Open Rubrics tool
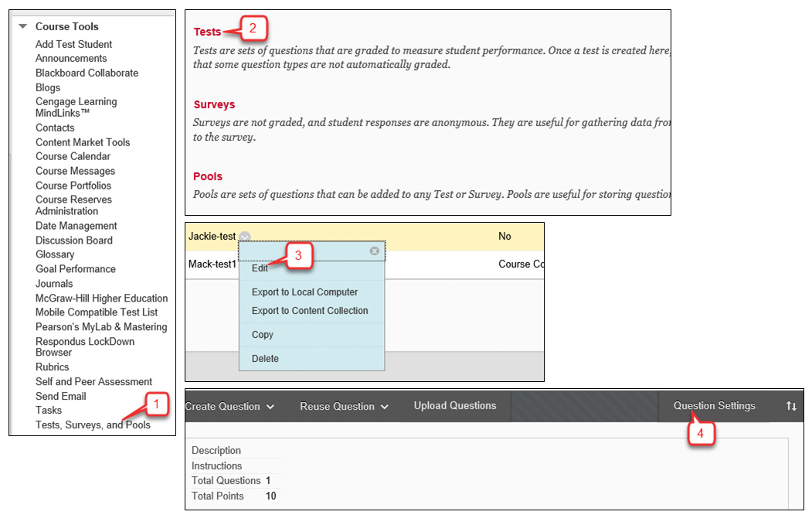 (52, 367)
